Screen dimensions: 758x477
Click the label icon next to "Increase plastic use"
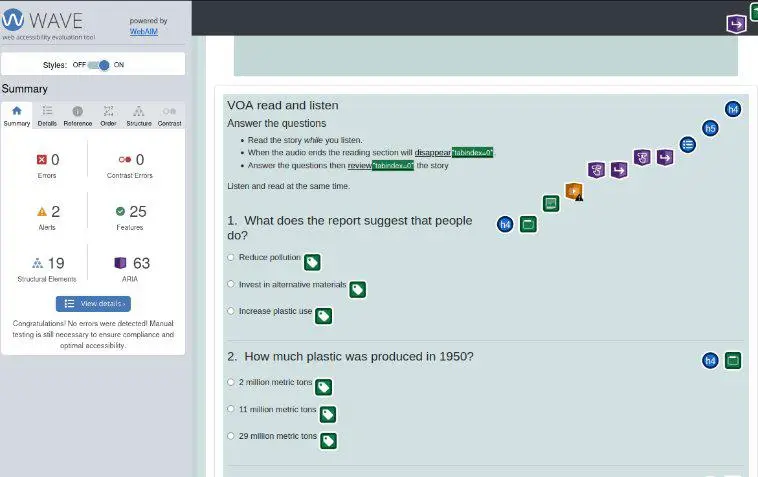(x=323, y=316)
